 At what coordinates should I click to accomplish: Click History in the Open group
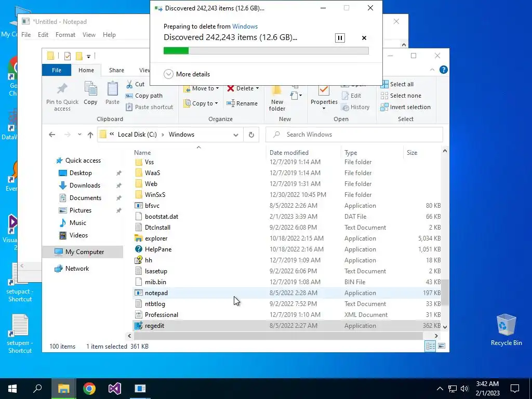pyautogui.click(x=355, y=107)
